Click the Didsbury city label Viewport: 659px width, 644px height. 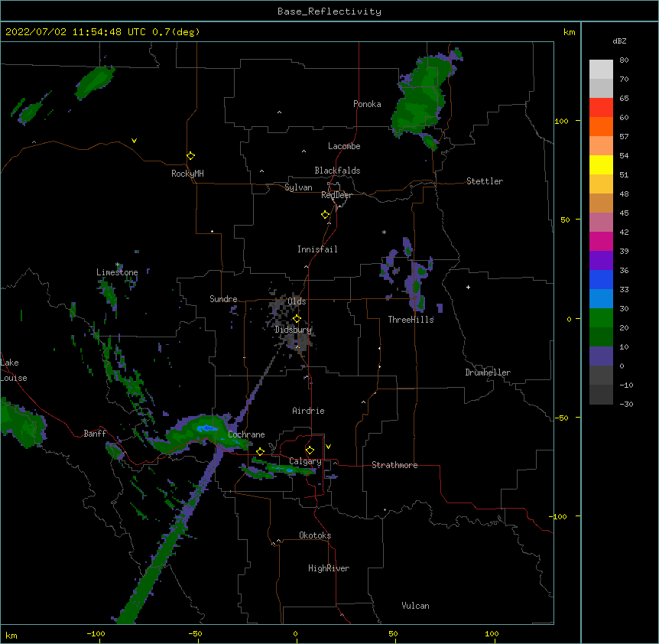click(x=294, y=330)
